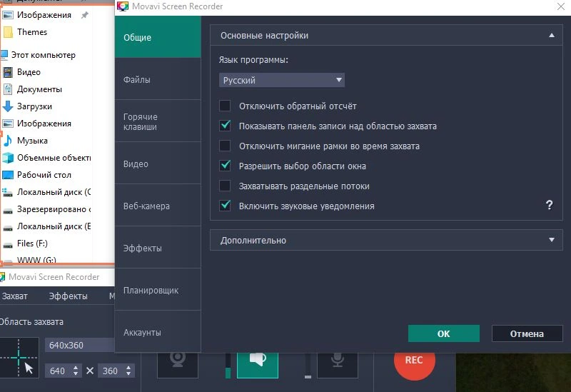Toggle Отключить мигание рамки во время захвата
The height and width of the screenshot is (392, 571).
[225, 146]
